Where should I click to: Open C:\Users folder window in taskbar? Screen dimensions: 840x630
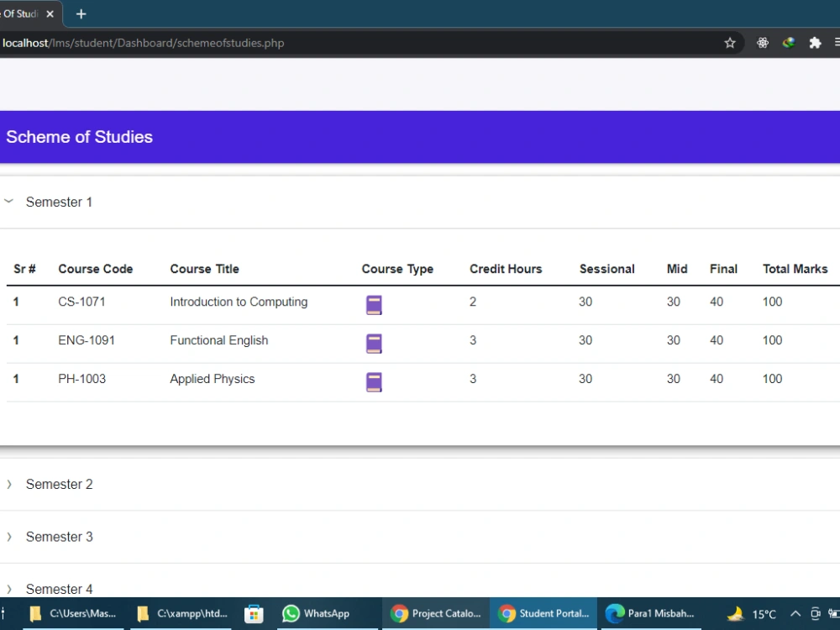(x=72, y=614)
